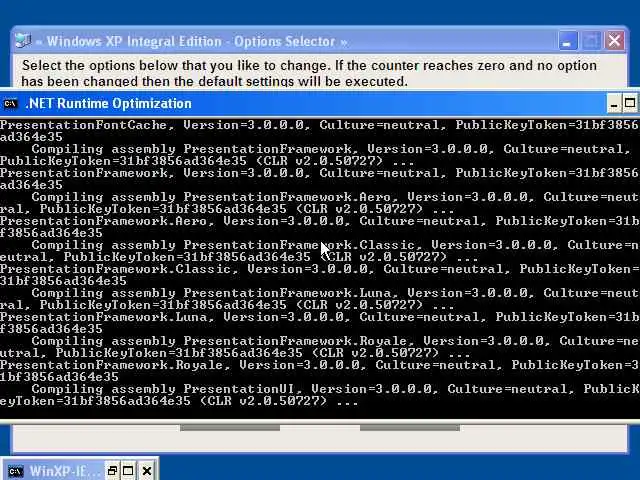Click the minimized WinXP-IE window console icon
The image size is (640, 480).
coord(16,471)
